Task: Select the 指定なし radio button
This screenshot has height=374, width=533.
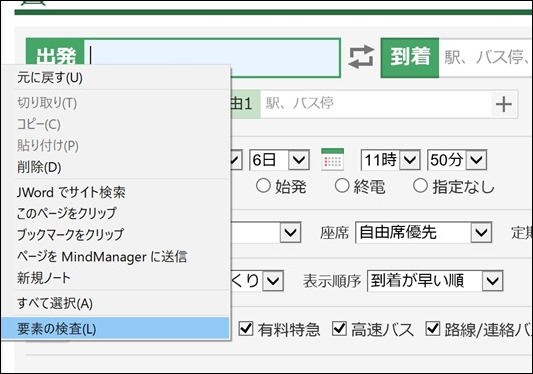Action: [x=420, y=186]
